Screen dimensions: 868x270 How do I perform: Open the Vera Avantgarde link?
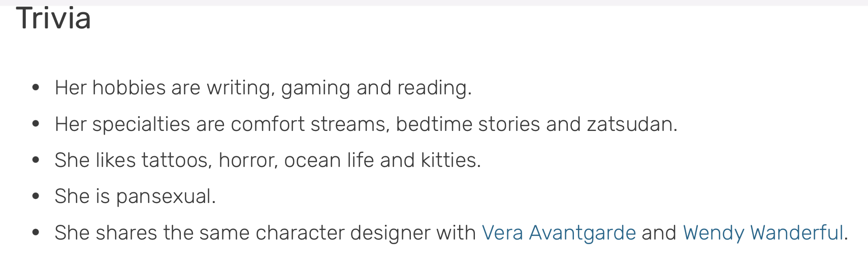[559, 233]
